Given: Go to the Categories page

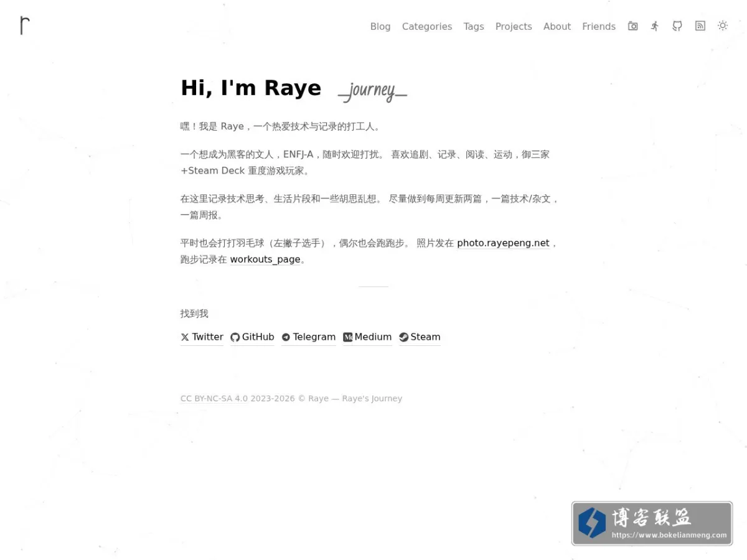Looking at the screenshot, I should pyautogui.click(x=427, y=26).
